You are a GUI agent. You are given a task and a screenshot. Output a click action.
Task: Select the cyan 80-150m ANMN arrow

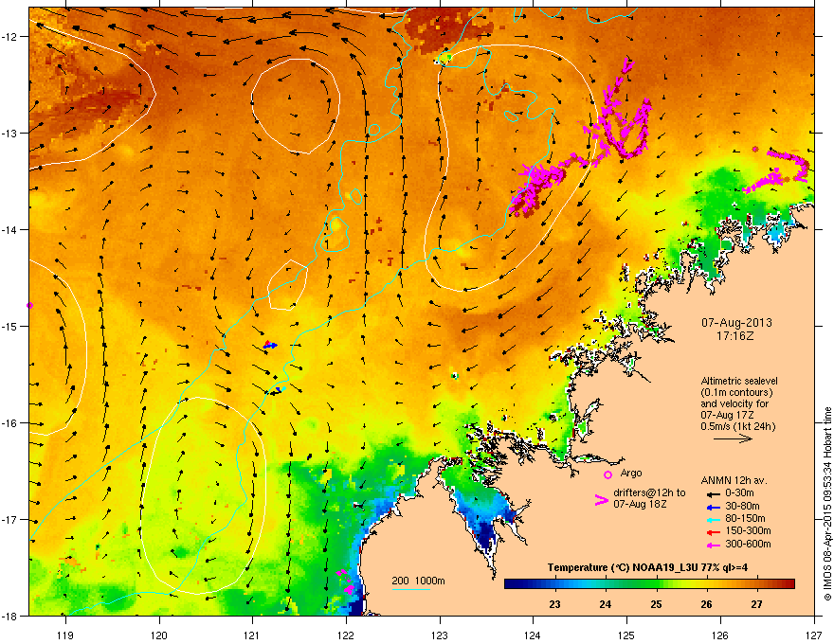click(713, 519)
